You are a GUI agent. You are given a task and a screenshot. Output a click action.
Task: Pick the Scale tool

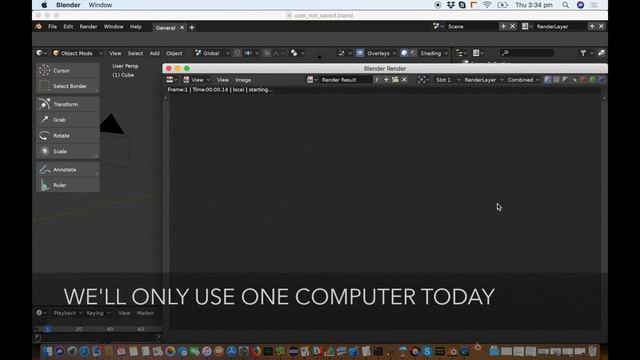68,151
